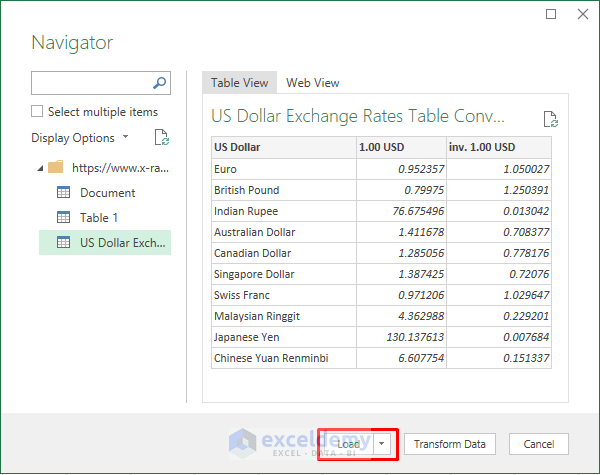The width and height of the screenshot is (600, 475).
Task: Click the Indian Rupee rate 76.675496
Action: (418, 211)
